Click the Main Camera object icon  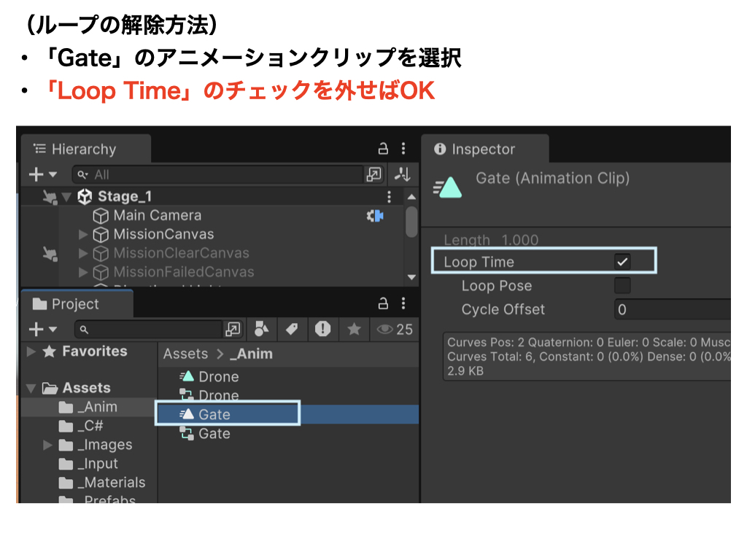[x=101, y=216]
